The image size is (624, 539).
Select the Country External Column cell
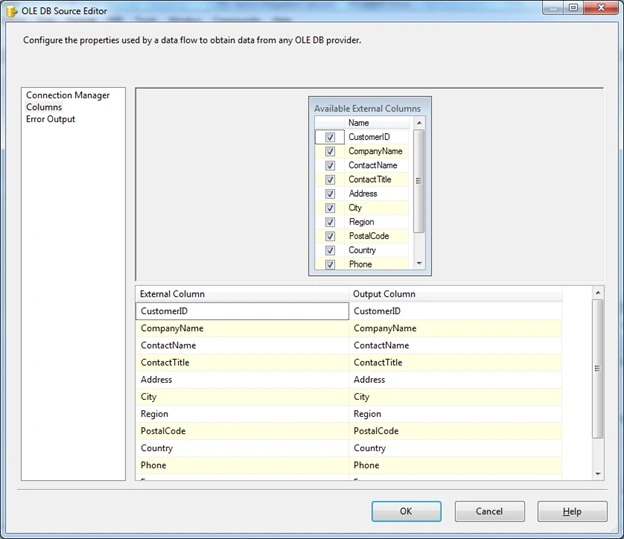click(242, 448)
